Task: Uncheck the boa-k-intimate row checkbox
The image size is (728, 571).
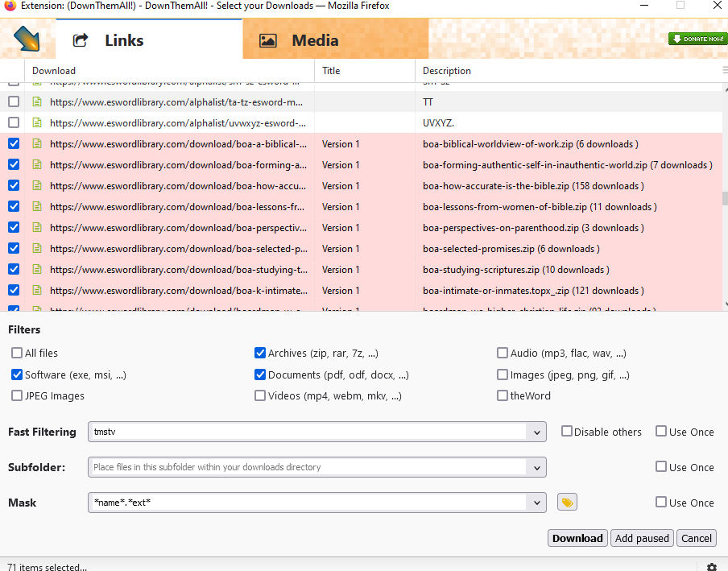Action: click(14, 290)
